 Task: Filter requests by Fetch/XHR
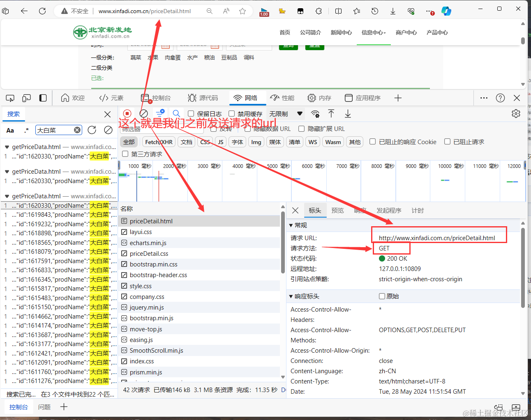(159, 142)
